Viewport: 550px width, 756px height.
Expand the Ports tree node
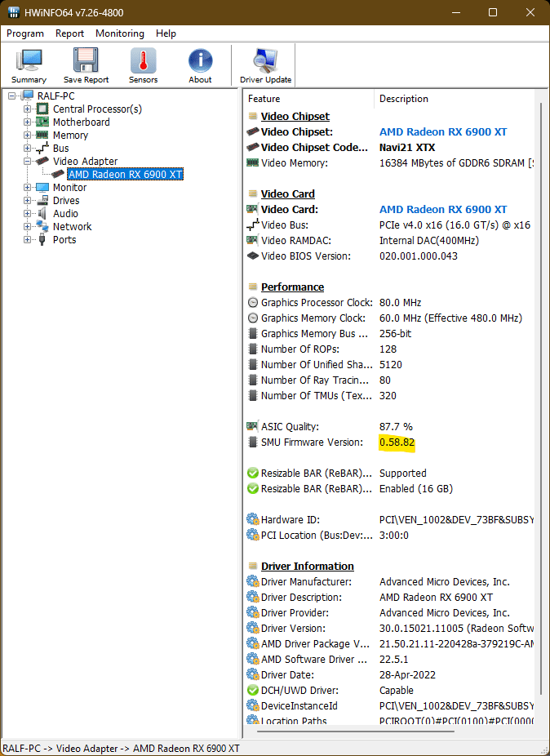pyautogui.click(x=28, y=239)
